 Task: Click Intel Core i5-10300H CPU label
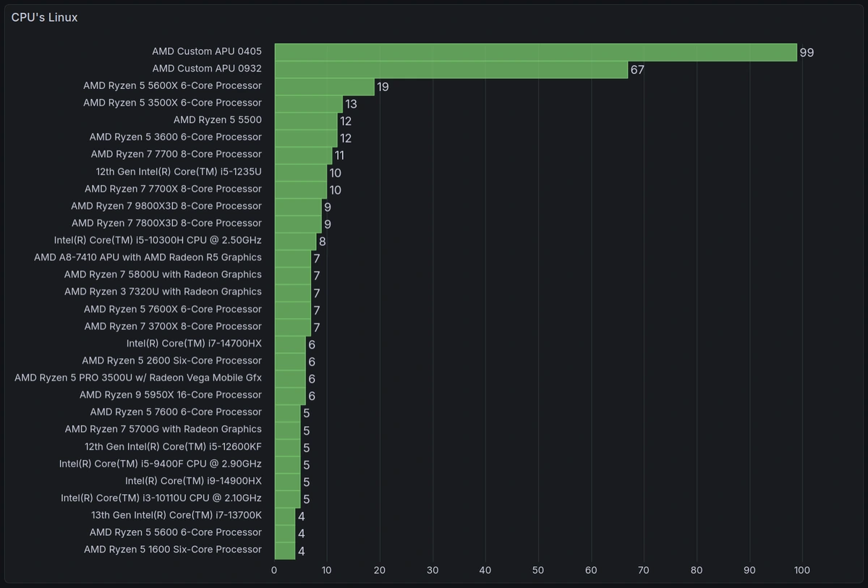(158, 240)
